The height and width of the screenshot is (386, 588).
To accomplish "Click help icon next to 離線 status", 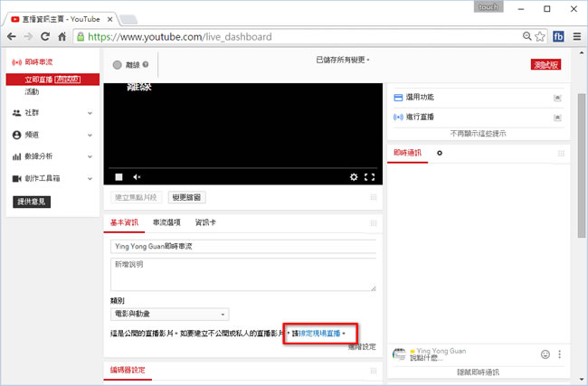I will (x=146, y=64).
